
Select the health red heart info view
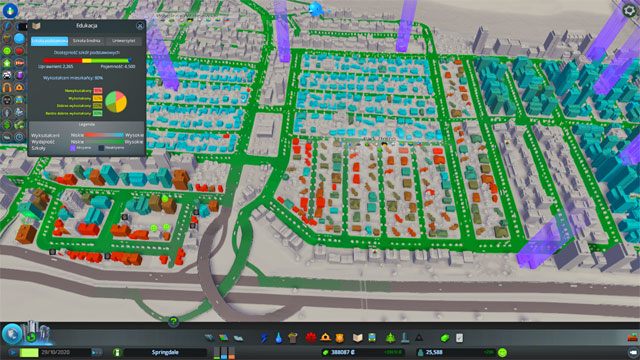[19, 51]
